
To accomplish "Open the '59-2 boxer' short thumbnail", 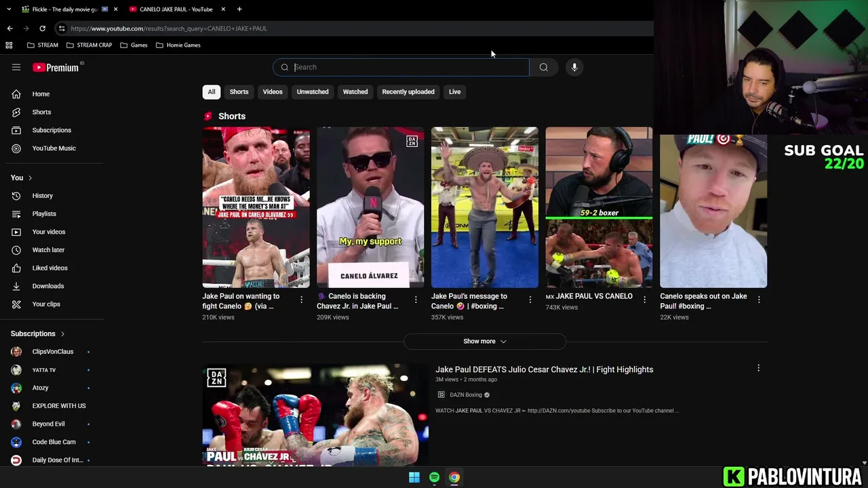I will click(x=599, y=207).
